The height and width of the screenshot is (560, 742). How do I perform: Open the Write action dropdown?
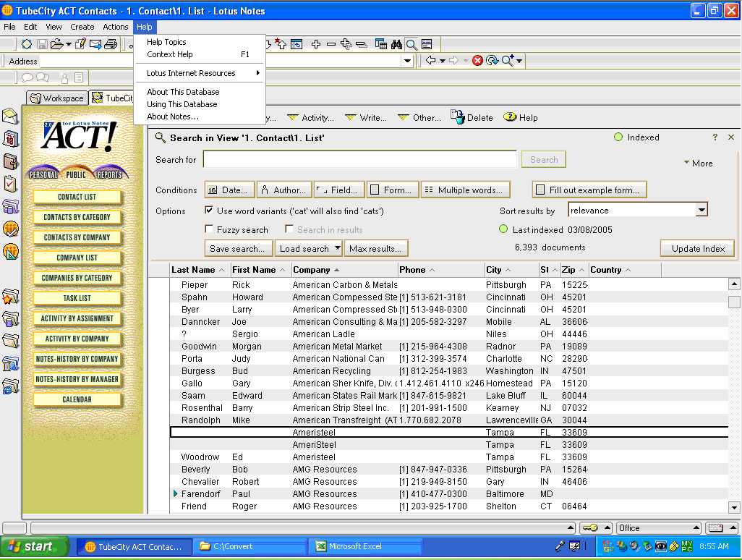[x=366, y=117]
